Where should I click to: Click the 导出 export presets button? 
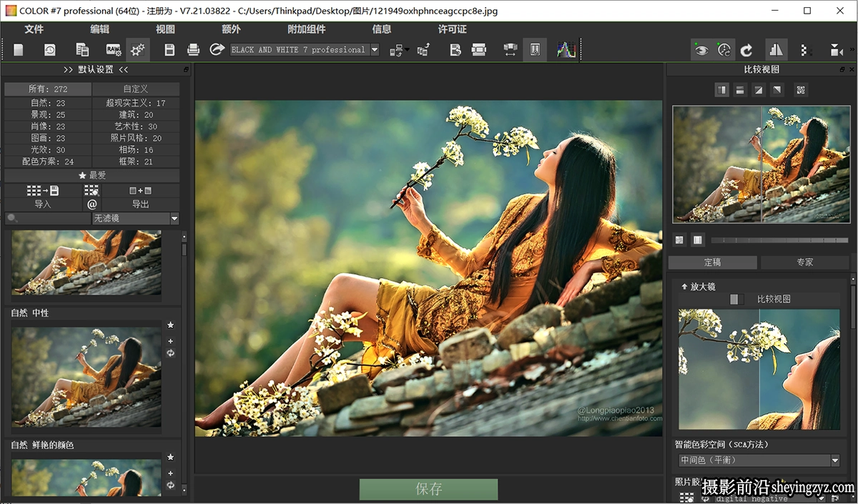(x=141, y=204)
